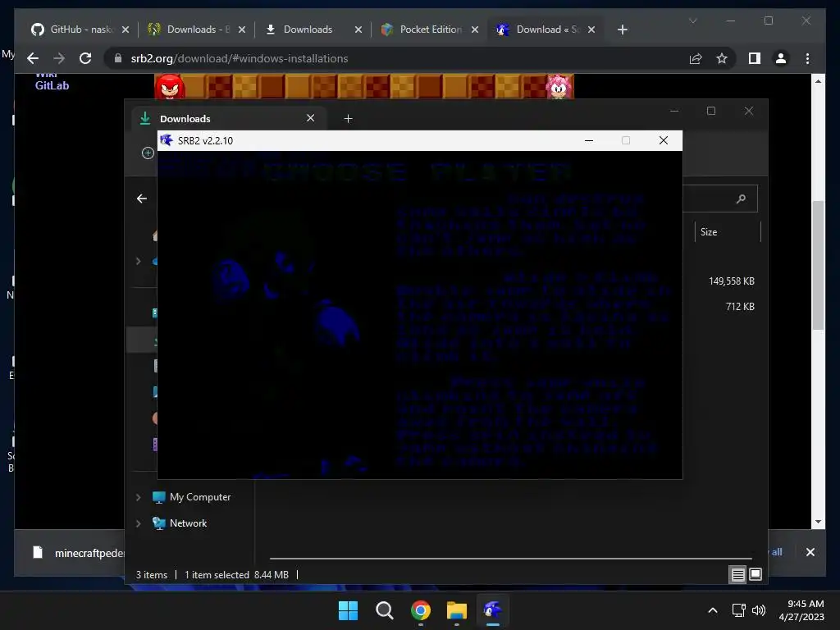Dismiss the Chrome downloads bar
840x630 pixels.
point(810,552)
